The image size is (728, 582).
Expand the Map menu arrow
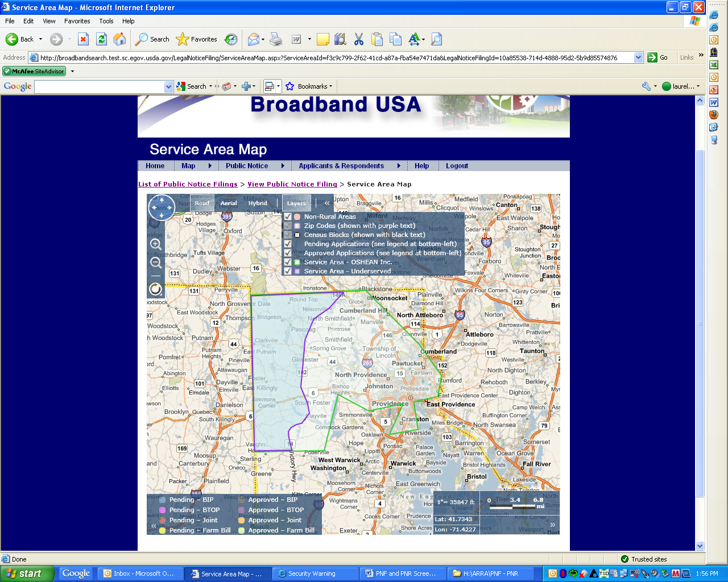(x=210, y=166)
